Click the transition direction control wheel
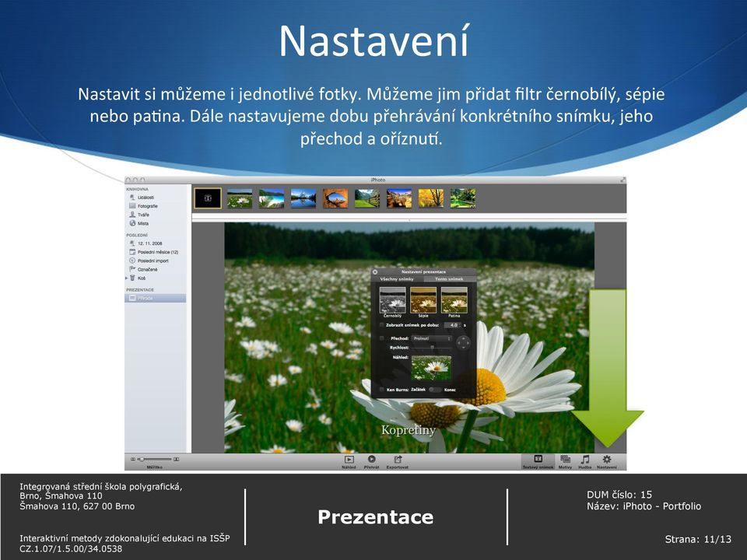This screenshot has width=747, height=560. (463, 342)
